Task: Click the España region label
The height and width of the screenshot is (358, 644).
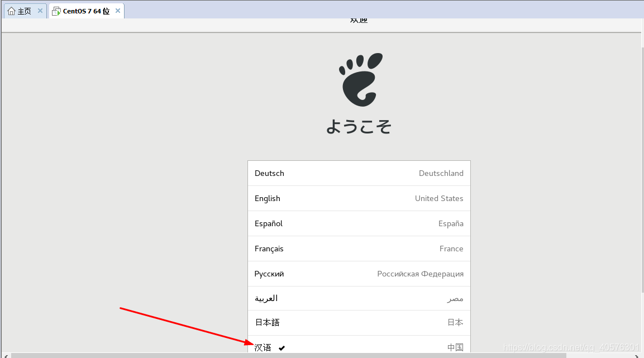Action: click(451, 223)
